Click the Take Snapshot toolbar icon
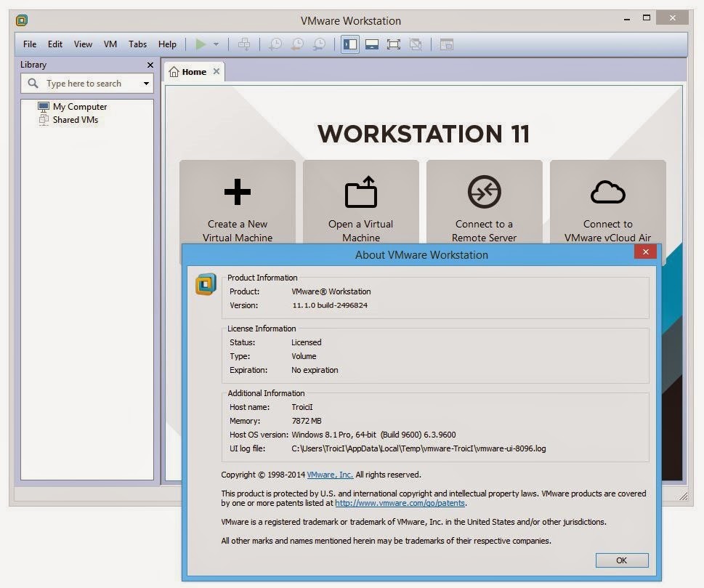 pyautogui.click(x=275, y=44)
